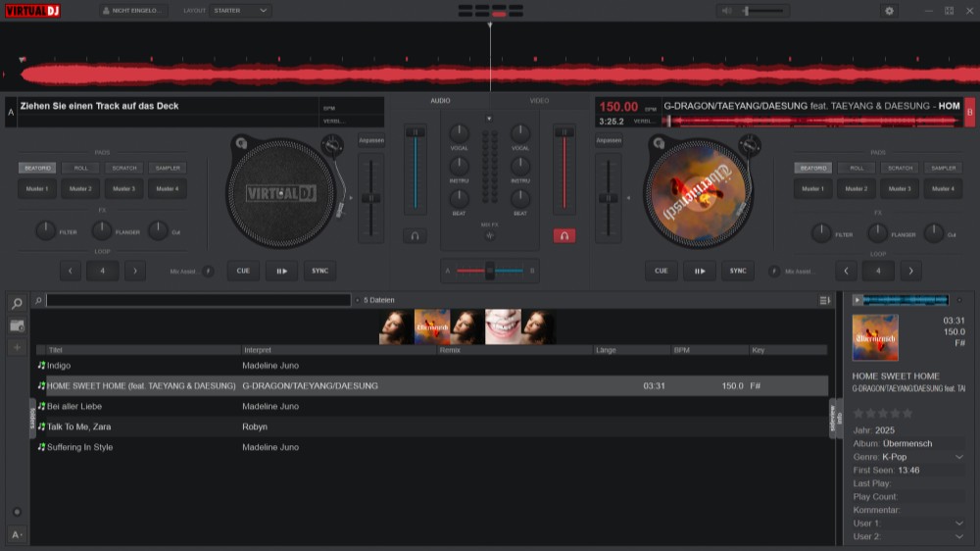Open the browser list options icon
This screenshot has width=980, height=551.
click(824, 300)
